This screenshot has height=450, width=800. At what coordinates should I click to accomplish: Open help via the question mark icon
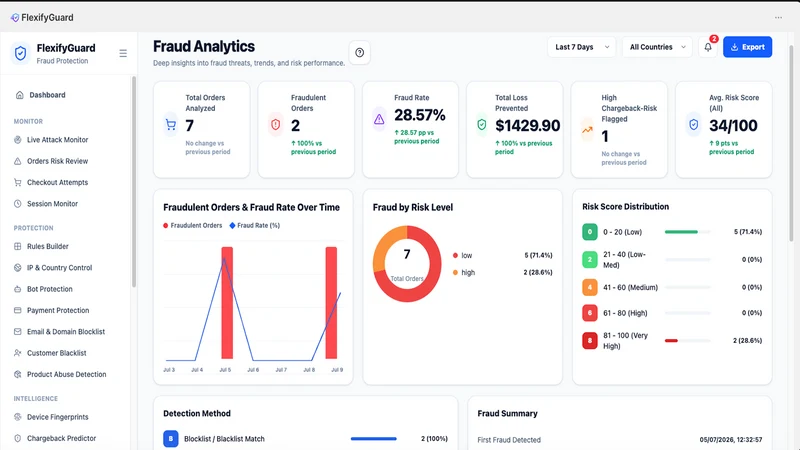click(x=360, y=53)
